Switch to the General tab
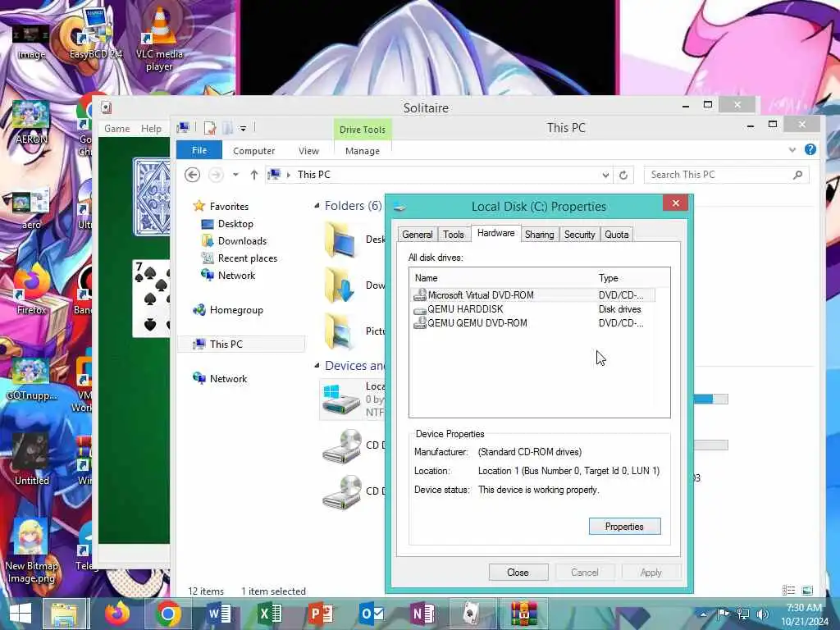The height and width of the screenshot is (630, 840). (x=417, y=234)
